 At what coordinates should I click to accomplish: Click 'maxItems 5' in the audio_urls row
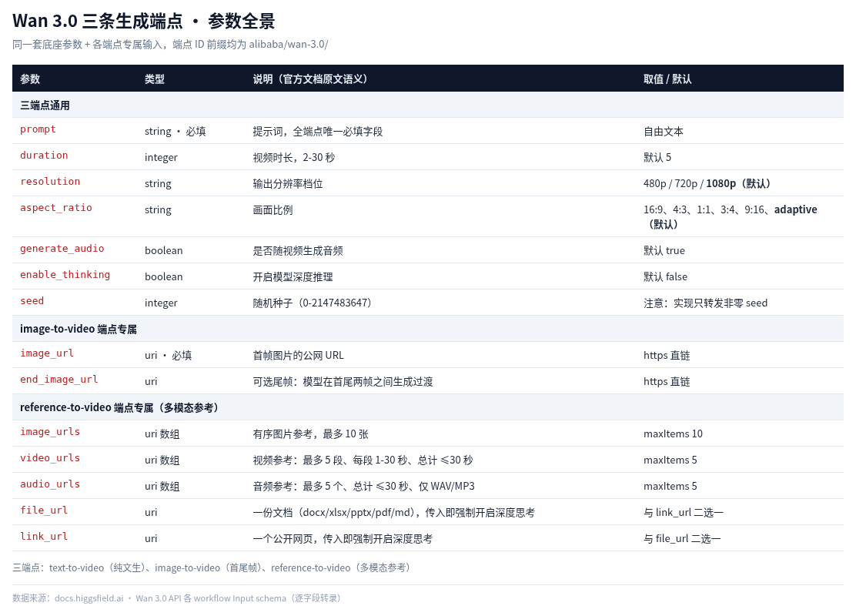click(670, 487)
